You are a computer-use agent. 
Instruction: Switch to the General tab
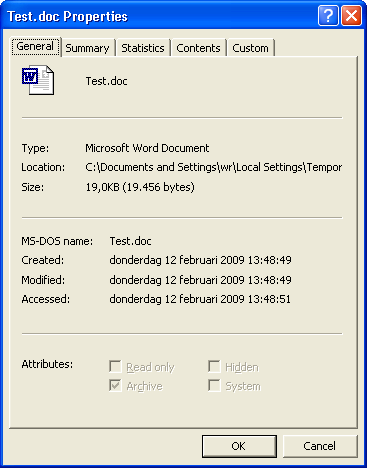point(35,46)
